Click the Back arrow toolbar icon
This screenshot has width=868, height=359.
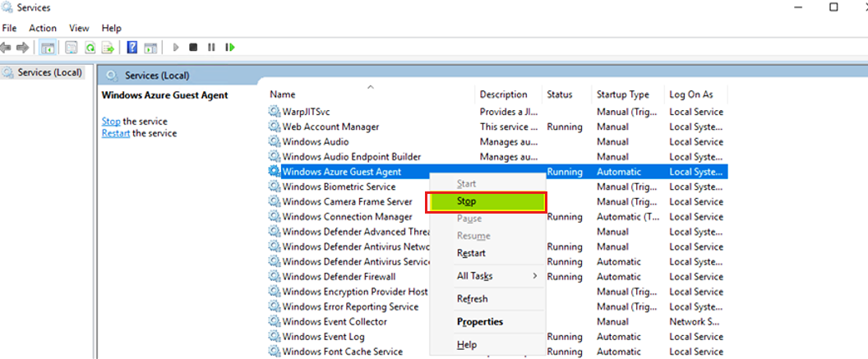(6, 48)
